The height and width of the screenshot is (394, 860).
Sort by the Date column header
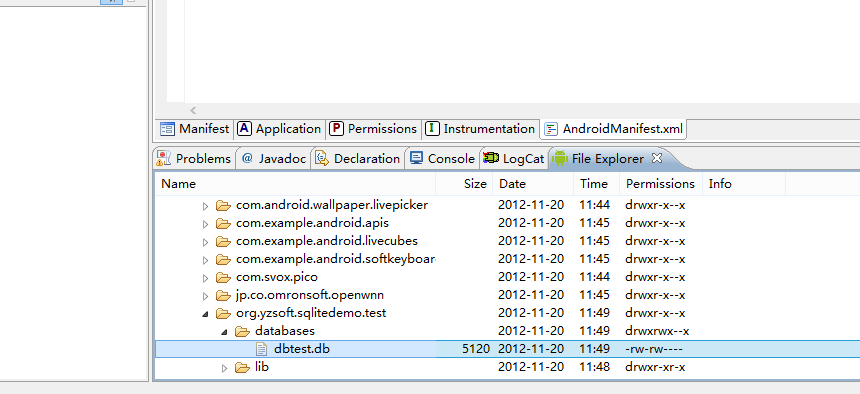coord(533,184)
